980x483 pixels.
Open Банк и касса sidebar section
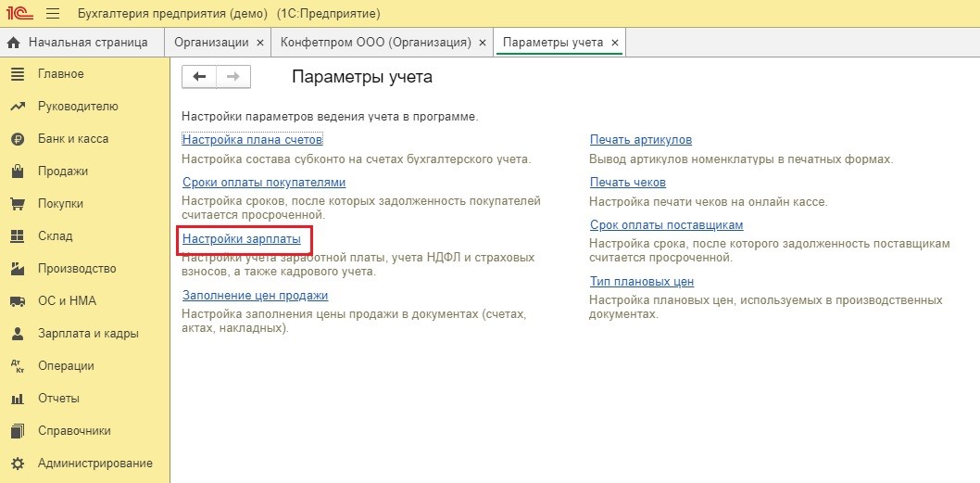[72, 139]
